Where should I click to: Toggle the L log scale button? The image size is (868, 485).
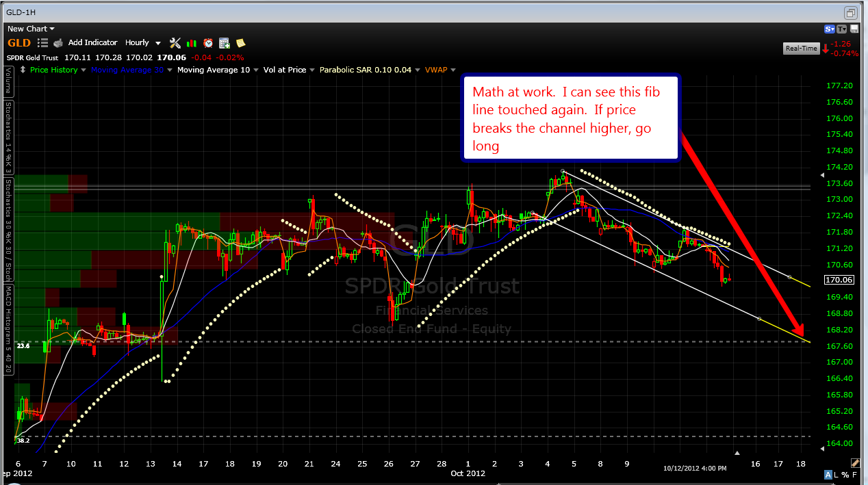837,475
